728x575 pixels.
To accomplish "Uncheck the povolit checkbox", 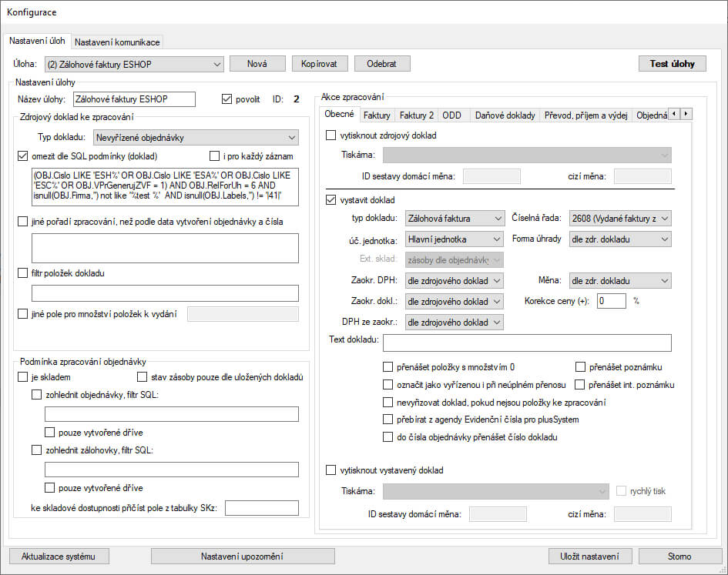I will click(226, 99).
